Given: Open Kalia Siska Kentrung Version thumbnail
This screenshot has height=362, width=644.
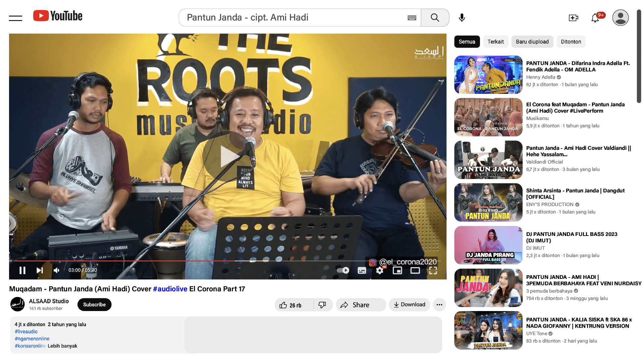Looking at the screenshot, I should tap(488, 330).
